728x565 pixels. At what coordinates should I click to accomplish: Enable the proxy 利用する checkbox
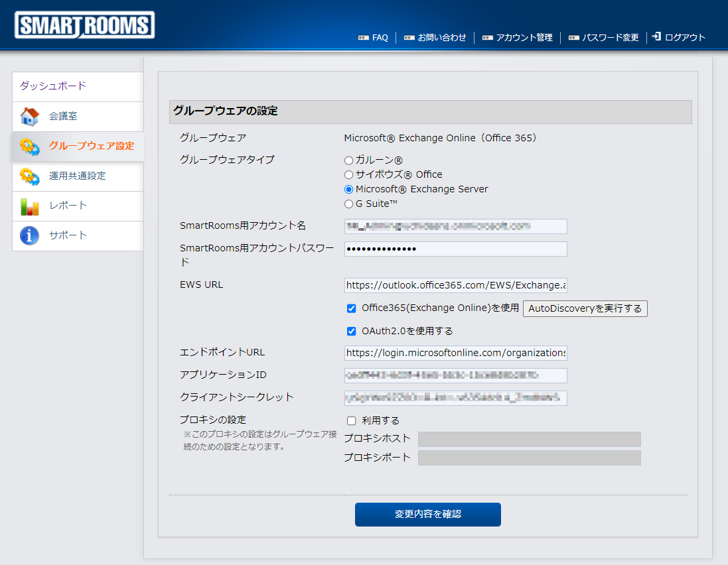pyautogui.click(x=352, y=420)
